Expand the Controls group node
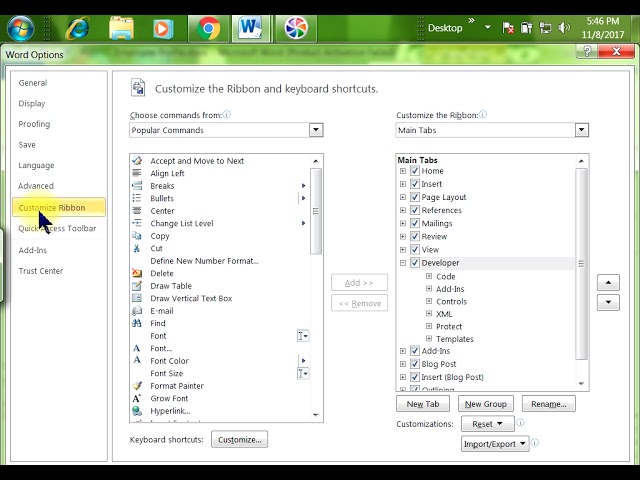The image size is (640, 480). (429, 301)
